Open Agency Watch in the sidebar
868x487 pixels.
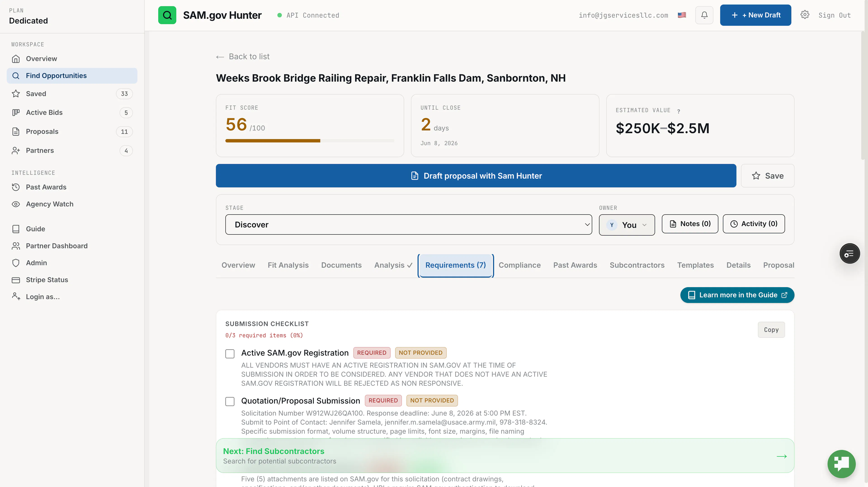point(72,204)
